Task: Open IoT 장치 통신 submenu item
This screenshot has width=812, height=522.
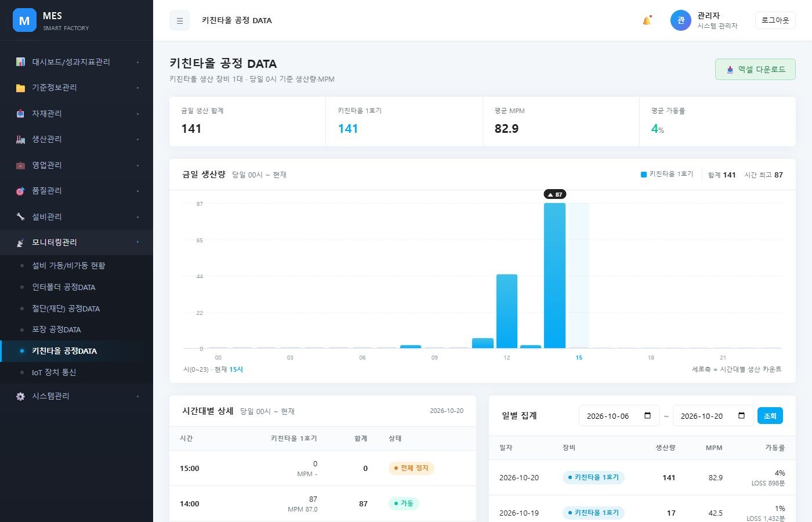Action: coord(77,372)
